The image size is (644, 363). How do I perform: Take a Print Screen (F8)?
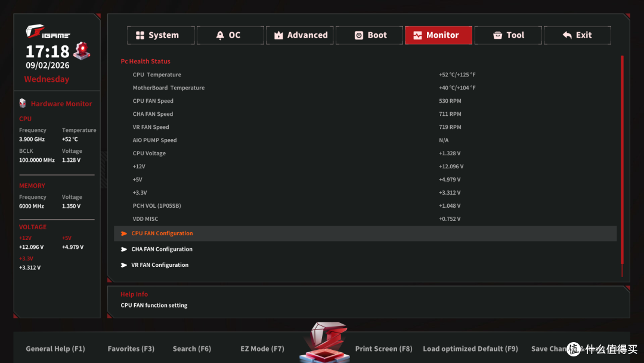click(383, 349)
